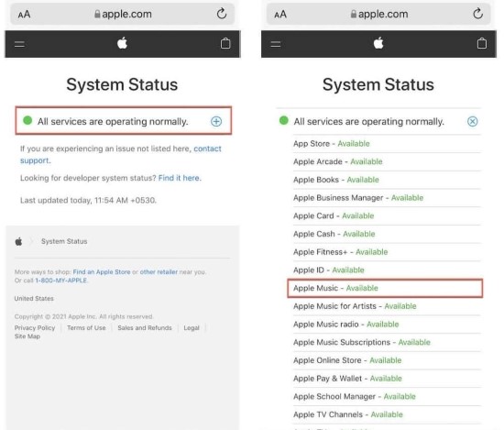The width and height of the screenshot is (504, 430).
Task: Tap 'Last updated today, 11:54 AM' text
Action: coord(88,201)
